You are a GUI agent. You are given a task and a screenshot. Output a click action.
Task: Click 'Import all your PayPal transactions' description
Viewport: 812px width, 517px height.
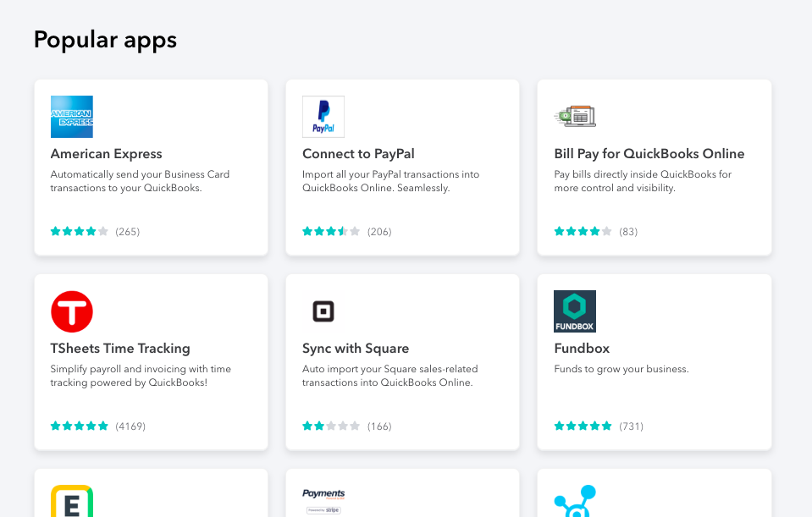click(391, 181)
